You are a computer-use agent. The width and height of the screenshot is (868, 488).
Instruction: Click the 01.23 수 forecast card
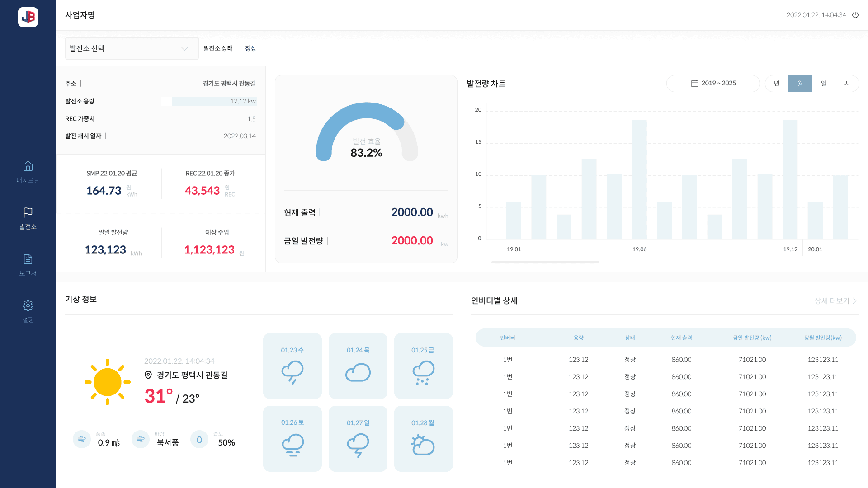(292, 366)
